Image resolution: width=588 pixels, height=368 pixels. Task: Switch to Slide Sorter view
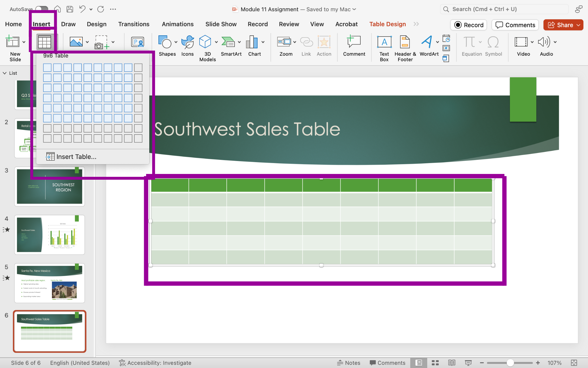point(435,363)
